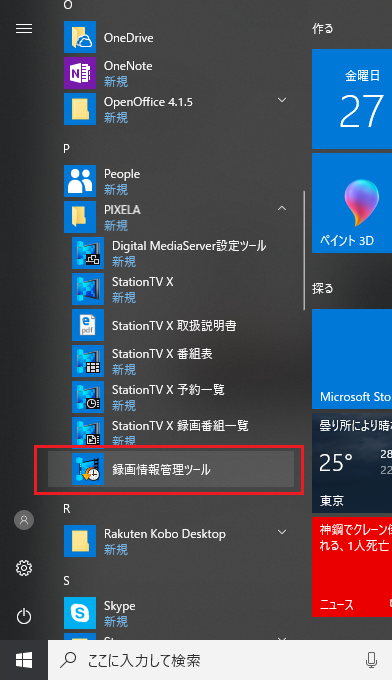This screenshot has width=392, height=680.
Task: Click the Digital MediaServer設定ツール label
Action: (x=189, y=246)
